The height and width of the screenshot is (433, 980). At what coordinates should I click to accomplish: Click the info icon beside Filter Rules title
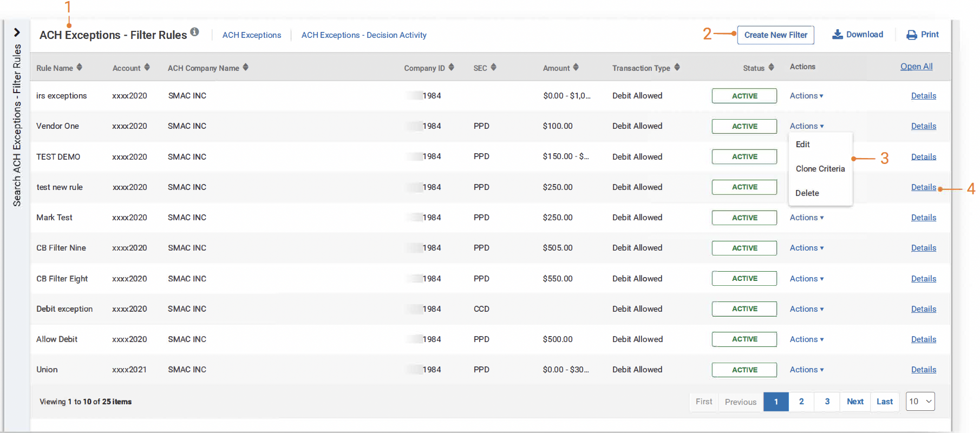coord(194,32)
